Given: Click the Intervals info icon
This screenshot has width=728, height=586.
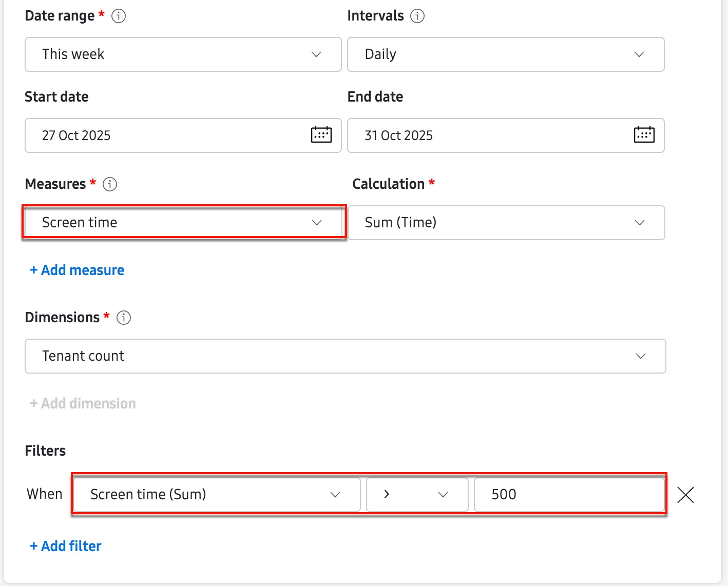Looking at the screenshot, I should pyautogui.click(x=418, y=16).
